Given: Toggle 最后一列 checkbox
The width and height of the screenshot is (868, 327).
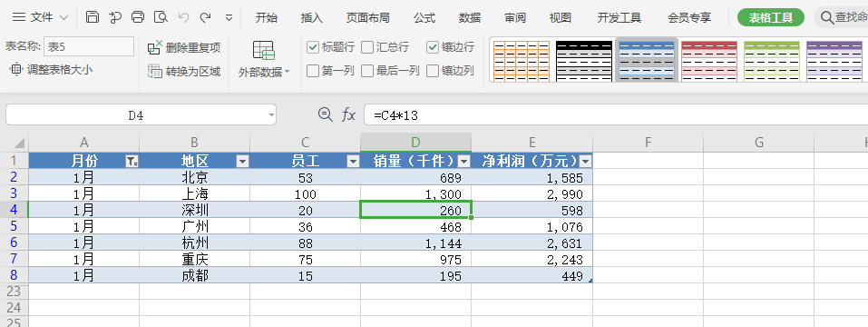Looking at the screenshot, I should click(367, 71).
